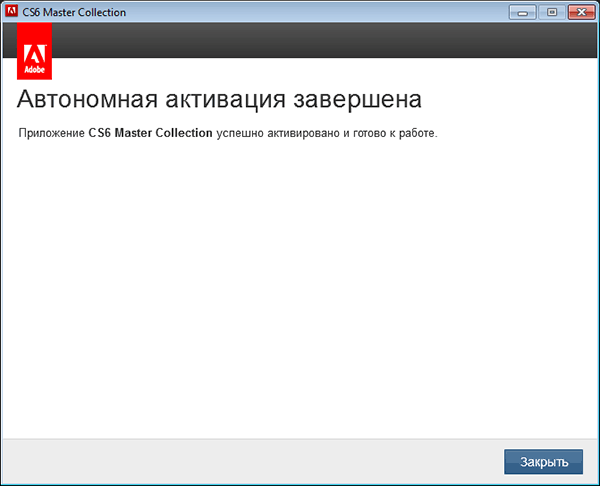The height and width of the screenshot is (486, 600).
Task: Click the Adobe icon in title bar
Action: (11, 11)
